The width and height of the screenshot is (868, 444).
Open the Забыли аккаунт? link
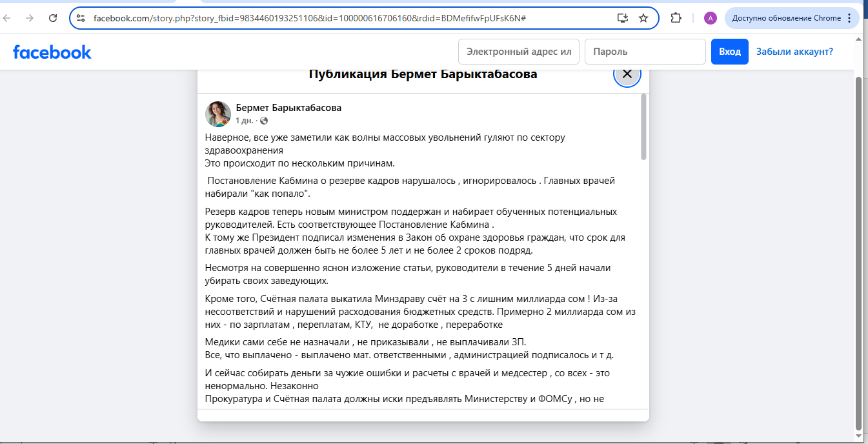tap(794, 52)
